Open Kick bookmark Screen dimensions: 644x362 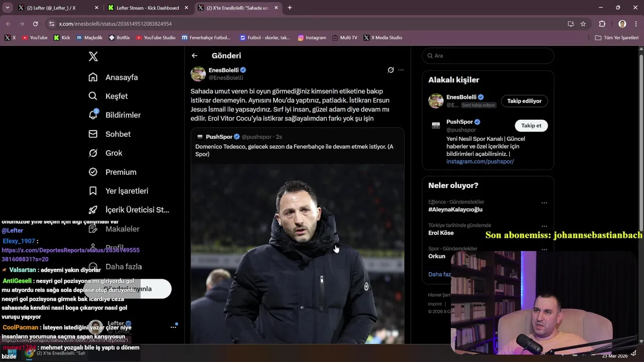coord(62,38)
